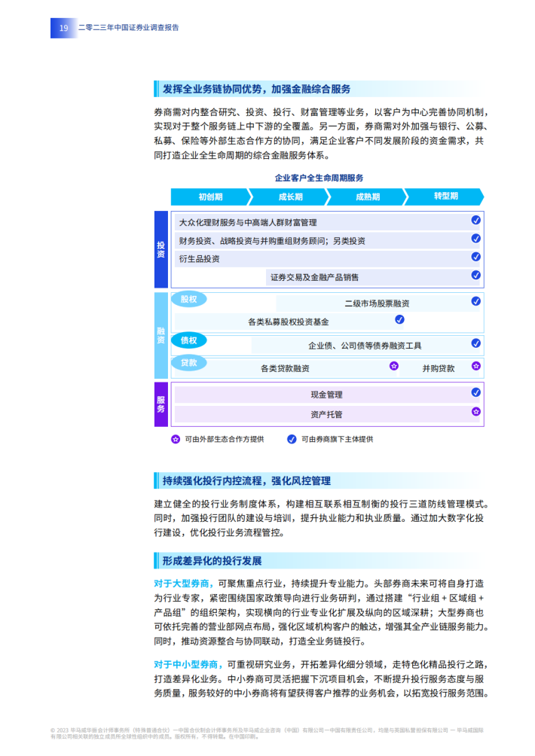This screenshot has width=535, height=756.
Task: Click the 成长期 stage arrow
Action: click(290, 197)
